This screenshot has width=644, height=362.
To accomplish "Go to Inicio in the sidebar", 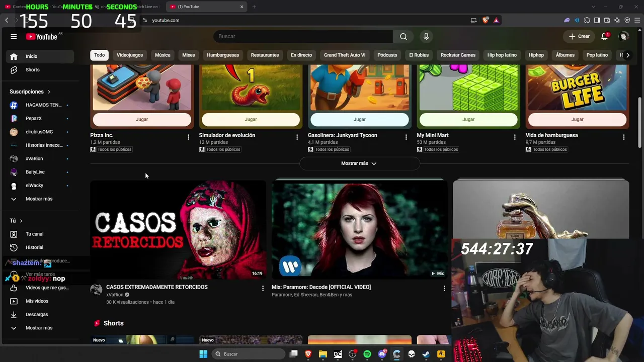I will [39, 56].
